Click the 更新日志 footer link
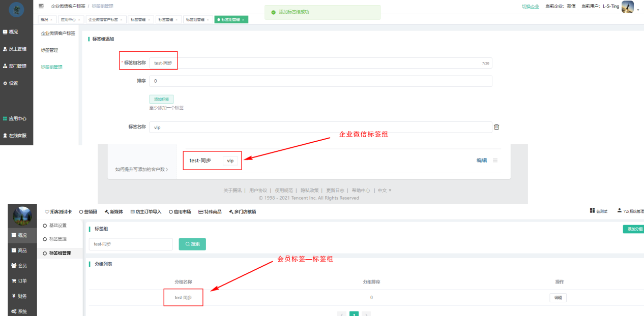The image size is (644, 316). [335, 191]
